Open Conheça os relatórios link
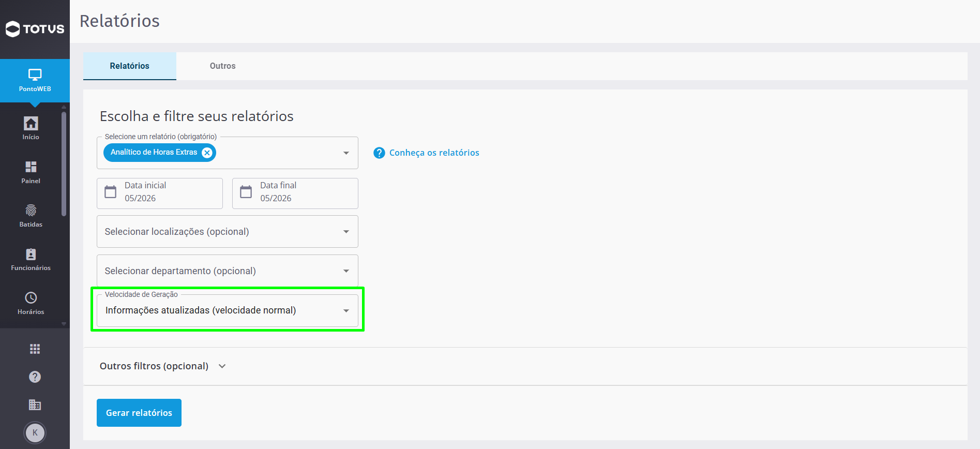The image size is (980, 449). [x=434, y=153]
